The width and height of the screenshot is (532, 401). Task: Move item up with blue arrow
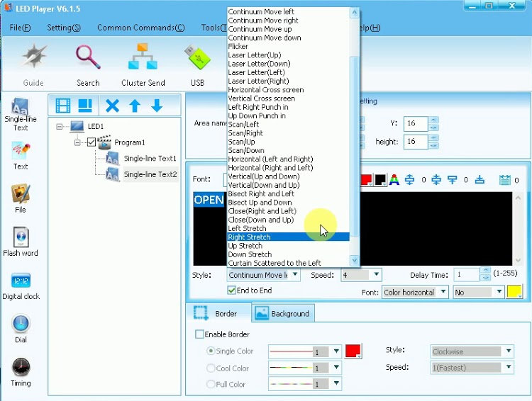pyautogui.click(x=134, y=106)
